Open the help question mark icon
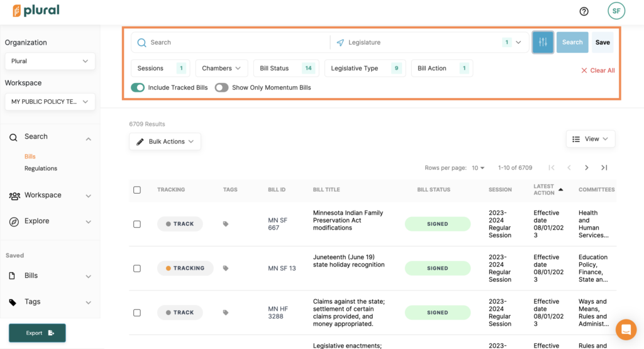 (584, 11)
